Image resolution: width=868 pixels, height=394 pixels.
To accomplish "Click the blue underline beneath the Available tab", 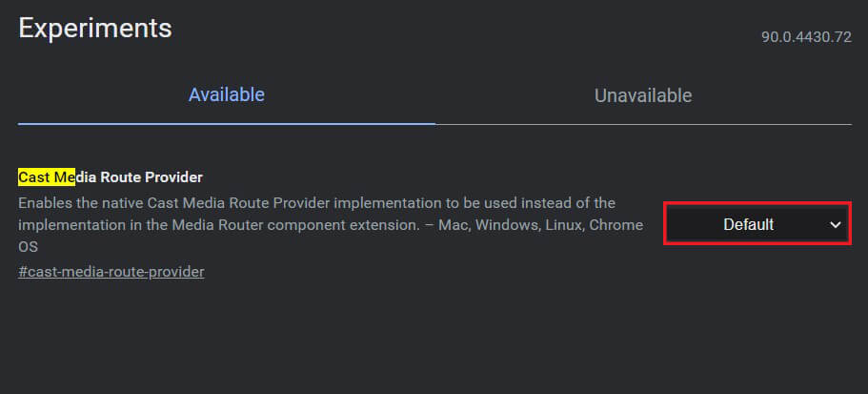I will click(226, 123).
